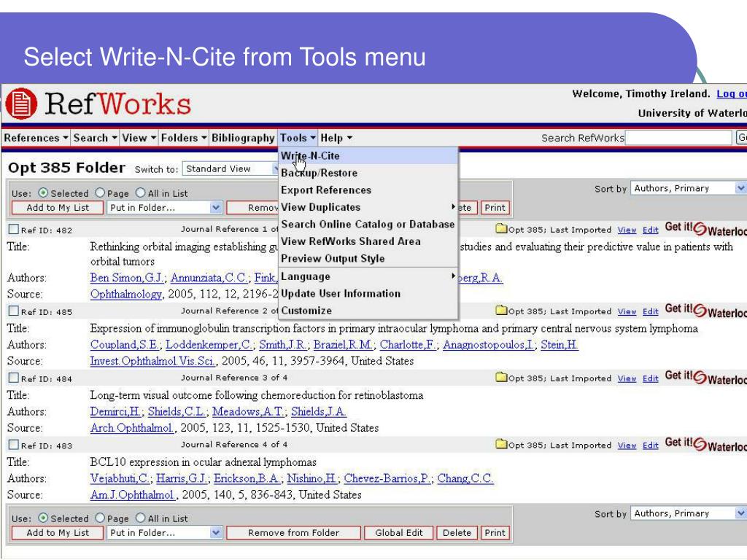Click the bottom 'Add to My List' button
The image size is (747, 560).
coord(58,533)
